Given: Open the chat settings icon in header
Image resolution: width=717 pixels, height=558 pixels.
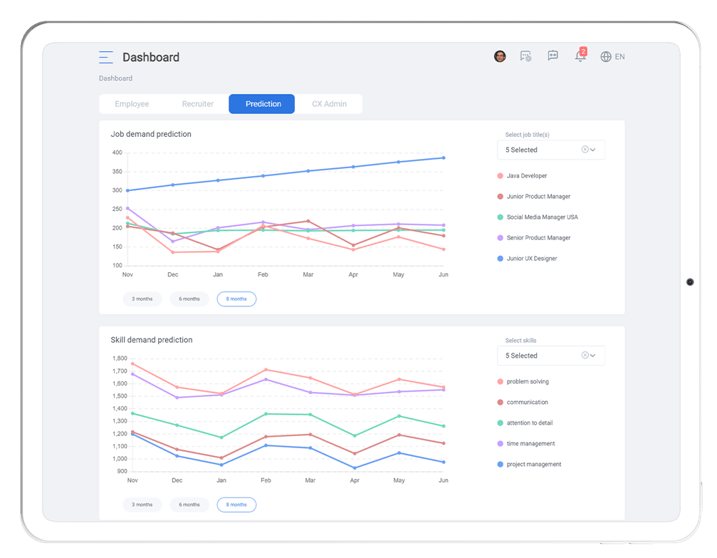Looking at the screenshot, I should [x=526, y=57].
